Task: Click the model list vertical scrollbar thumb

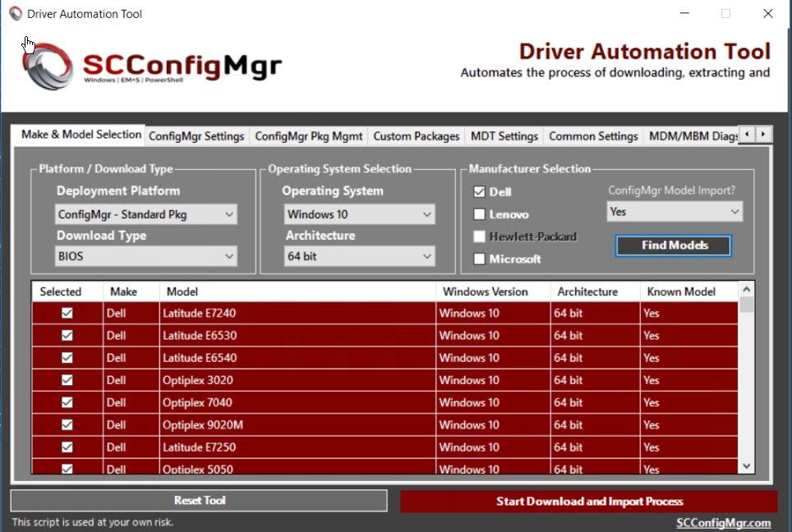Action: click(x=747, y=305)
